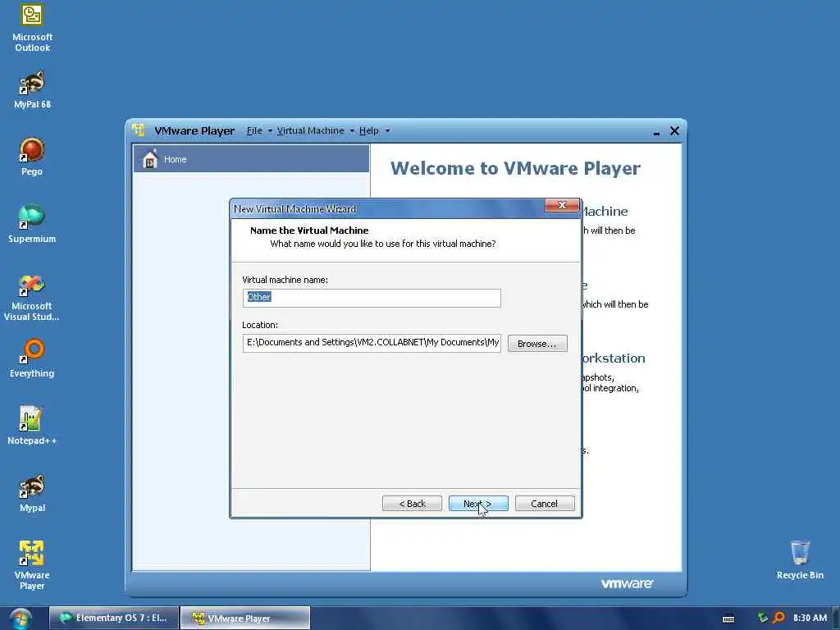Screen dimensions: 840x630
Task: Open the Recycle Bin
Action: pos(800,559)
